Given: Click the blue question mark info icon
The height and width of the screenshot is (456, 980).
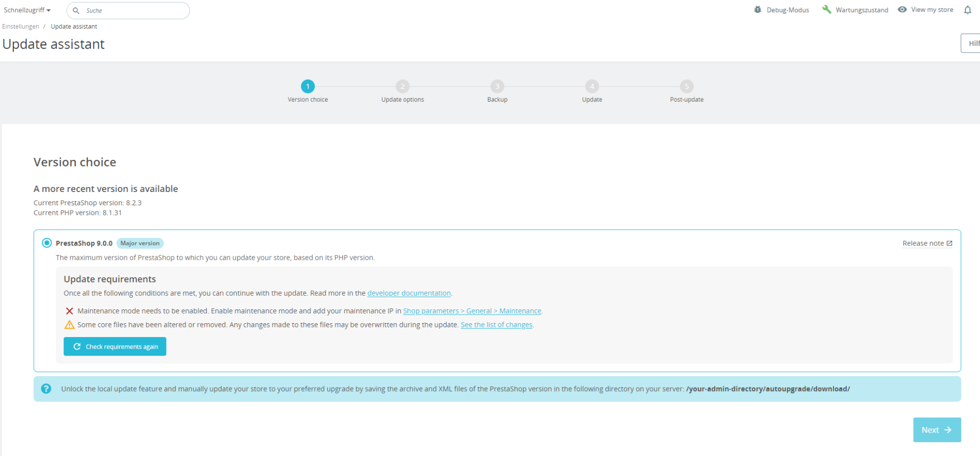Looking at the screenshot, I should point(46,389).
